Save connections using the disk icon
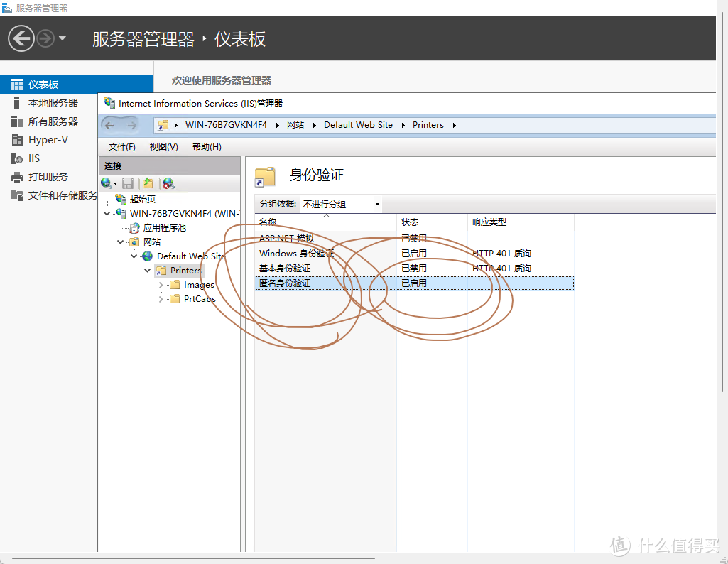Viewport: 728px width, 564px height. [128, 183]
